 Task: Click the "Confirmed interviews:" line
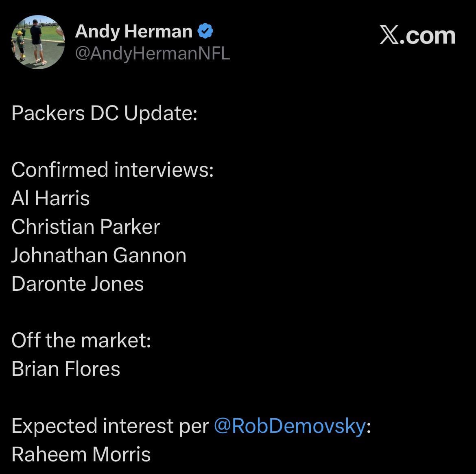pyautogui.click(x=112, y=170)
